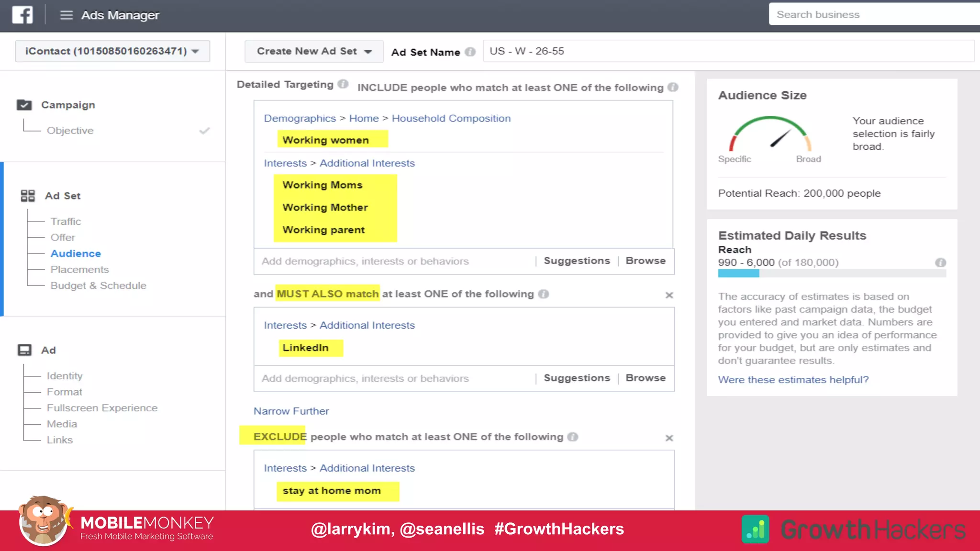Open info icon beside the Reach estimate
Viewport: 980px width, 551px height.
point(940,263)
